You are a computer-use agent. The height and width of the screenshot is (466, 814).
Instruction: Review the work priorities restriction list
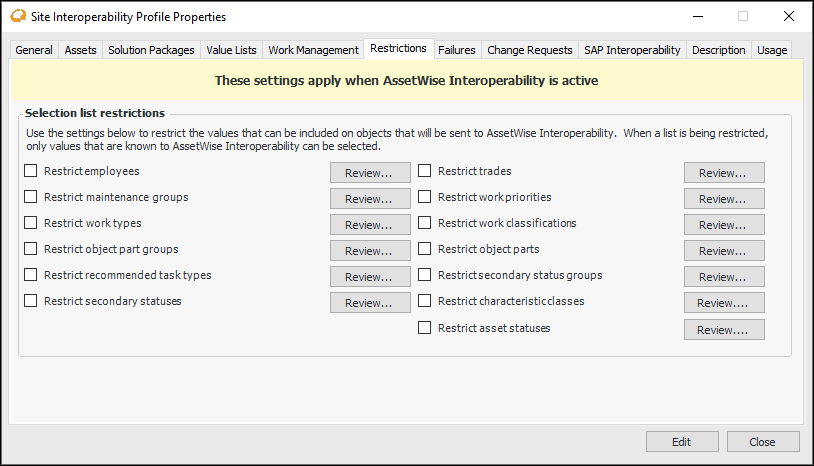coord(724,199)
